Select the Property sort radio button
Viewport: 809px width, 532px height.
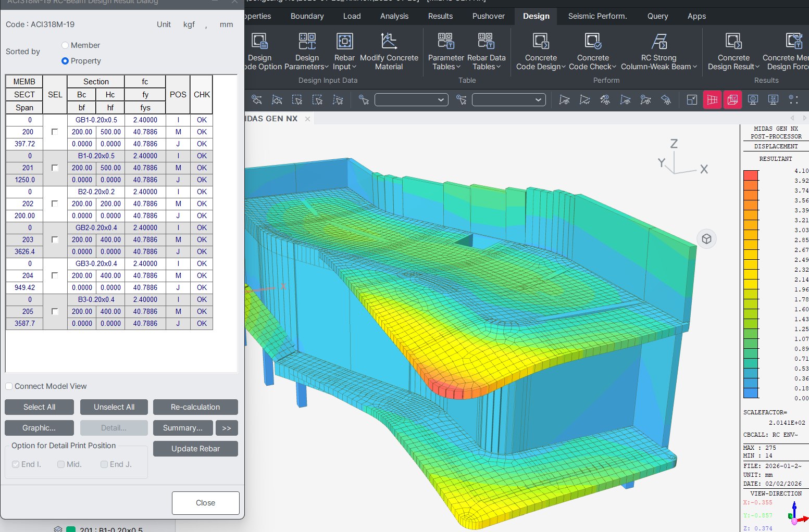pyautogui.click(x=65, y=61)
